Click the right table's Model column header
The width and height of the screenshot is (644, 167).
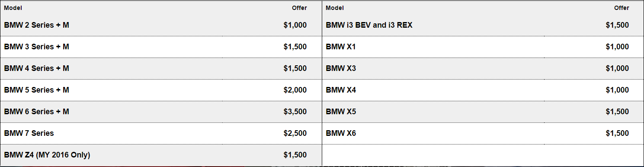335,8
